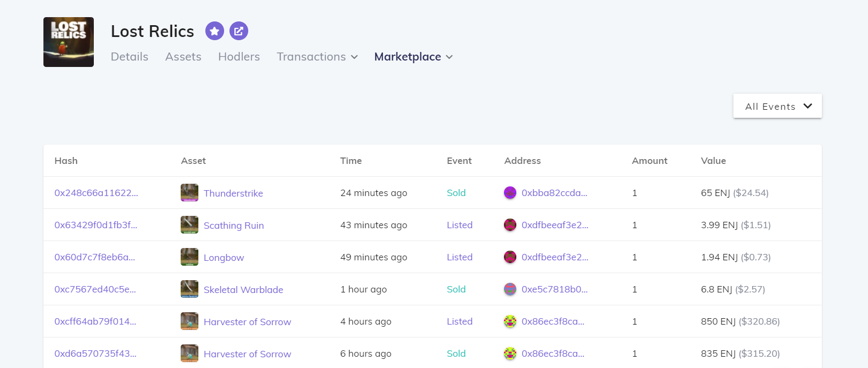Expand the Transactions menu

pos(317,57)
